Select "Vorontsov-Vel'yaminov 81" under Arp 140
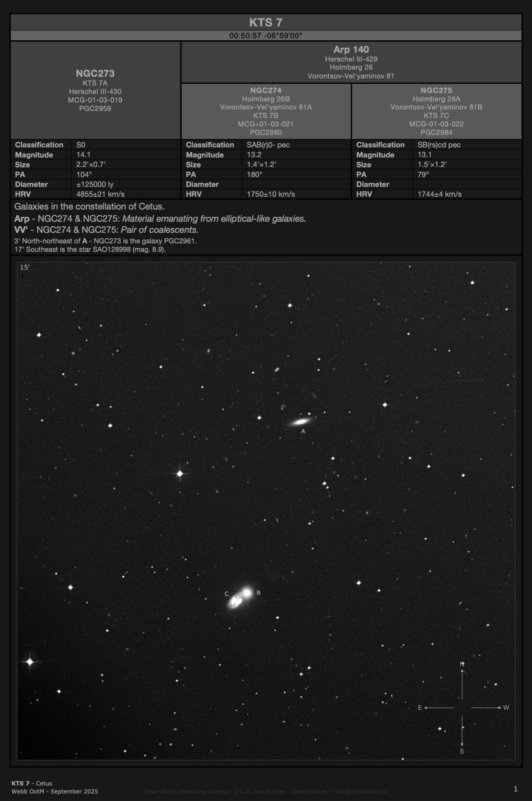The width and height of the screenshot is (532, 801). pos(351,76)
